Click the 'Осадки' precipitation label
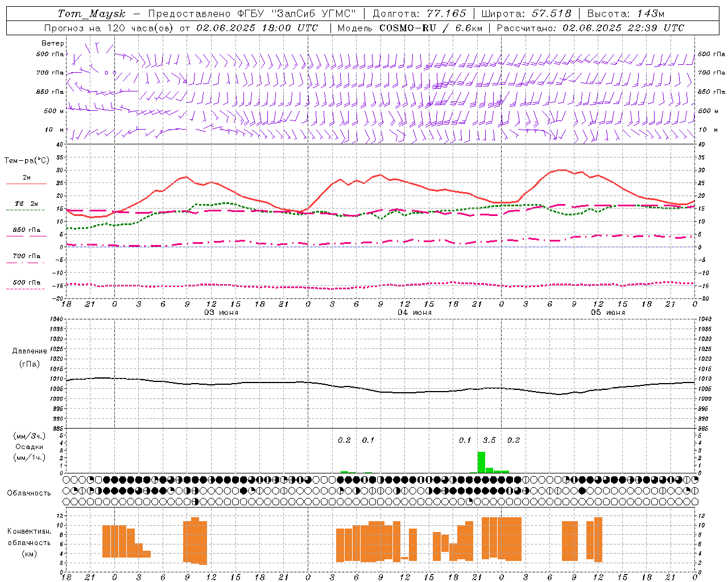 coord(29,447)
